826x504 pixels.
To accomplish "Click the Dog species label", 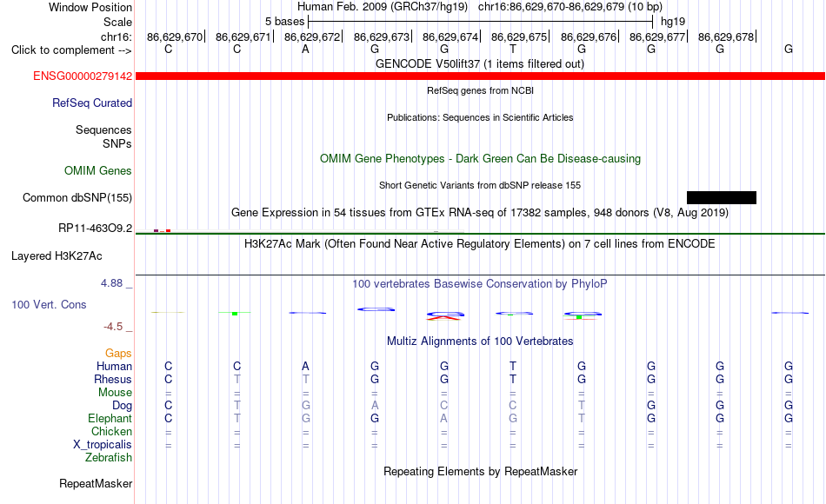I will coord(122,405).
